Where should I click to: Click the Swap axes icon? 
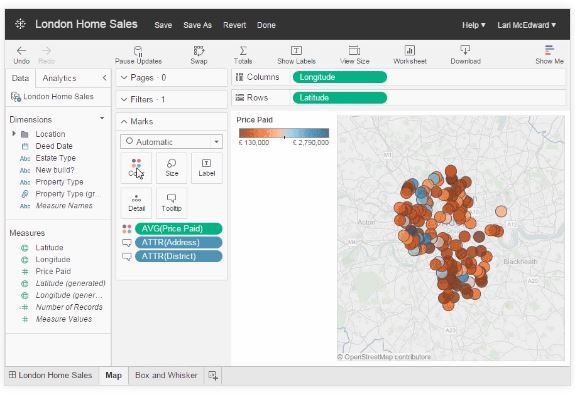[x=199, y=51]
